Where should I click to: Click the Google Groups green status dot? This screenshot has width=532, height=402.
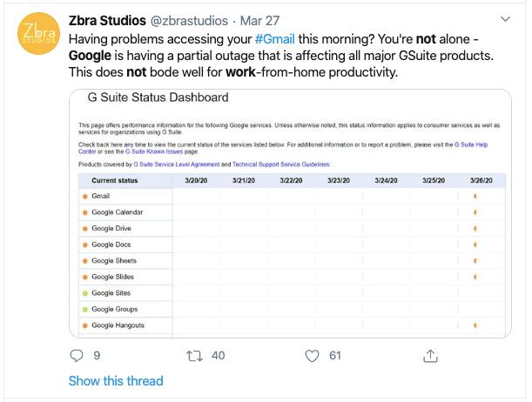(x=85, y=310)
